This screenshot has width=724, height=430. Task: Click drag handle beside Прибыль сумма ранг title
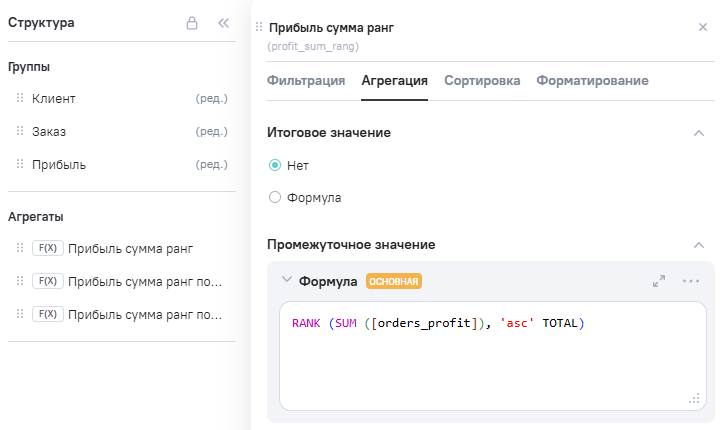pyautogui.click(x=260, y=28)
